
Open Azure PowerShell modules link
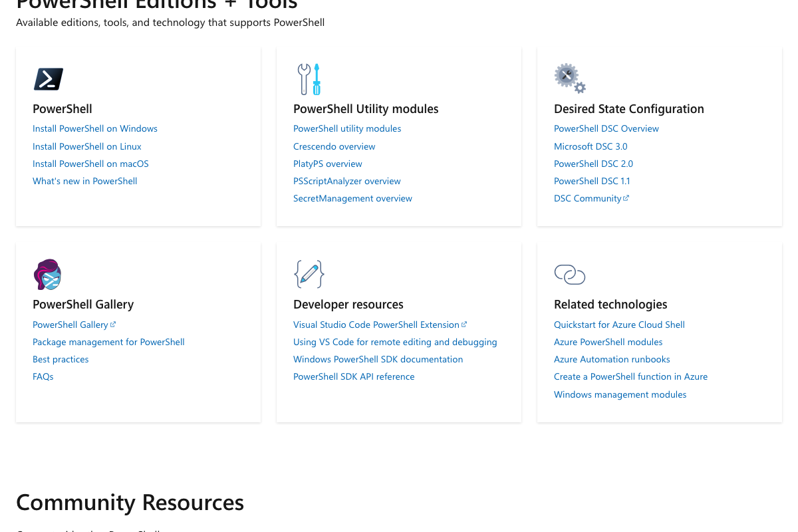pyautogui.click(x=608, y=342)
